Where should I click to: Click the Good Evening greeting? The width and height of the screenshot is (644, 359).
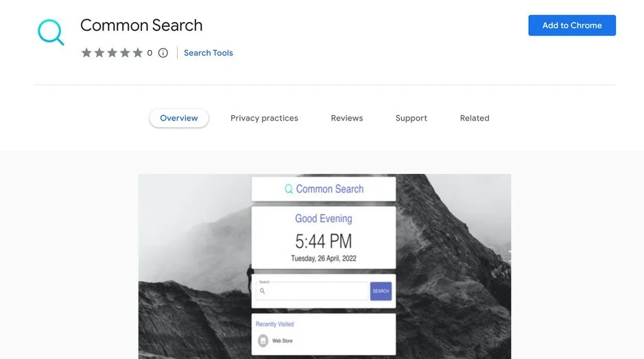tap(324, 219)
